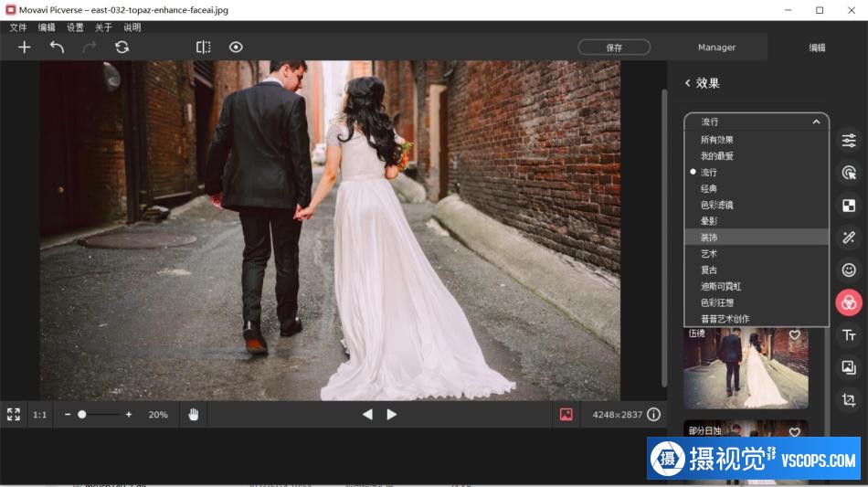
Task: Click the red effects circles icon
Action: click(x=849, y=302)
